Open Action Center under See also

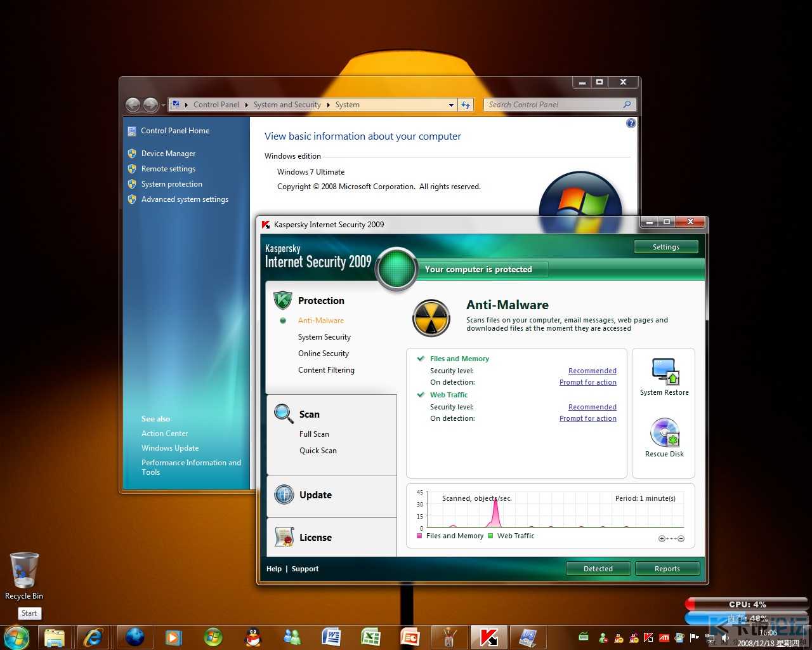point(164,434)
